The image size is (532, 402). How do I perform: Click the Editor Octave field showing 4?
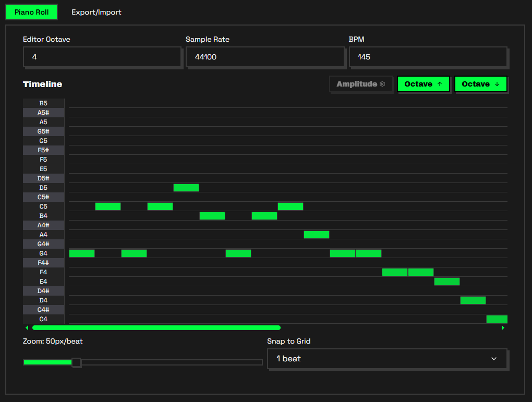click(x=102, y=57)
